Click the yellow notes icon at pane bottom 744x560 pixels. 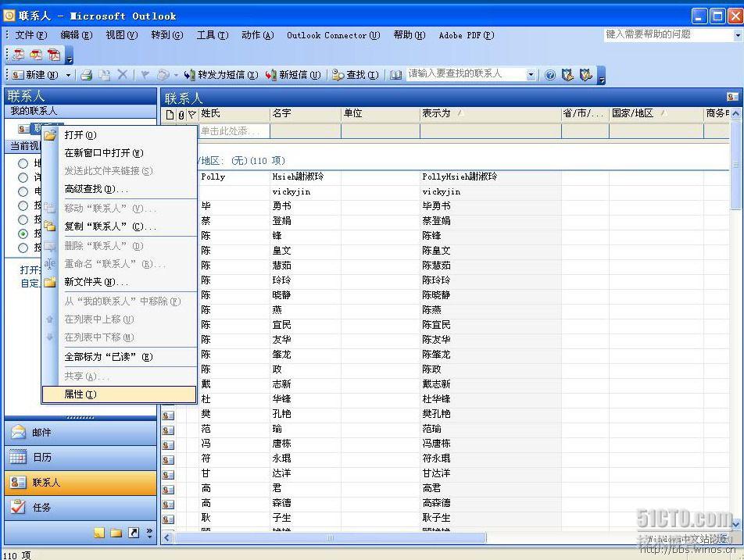[x=99, y=533]
